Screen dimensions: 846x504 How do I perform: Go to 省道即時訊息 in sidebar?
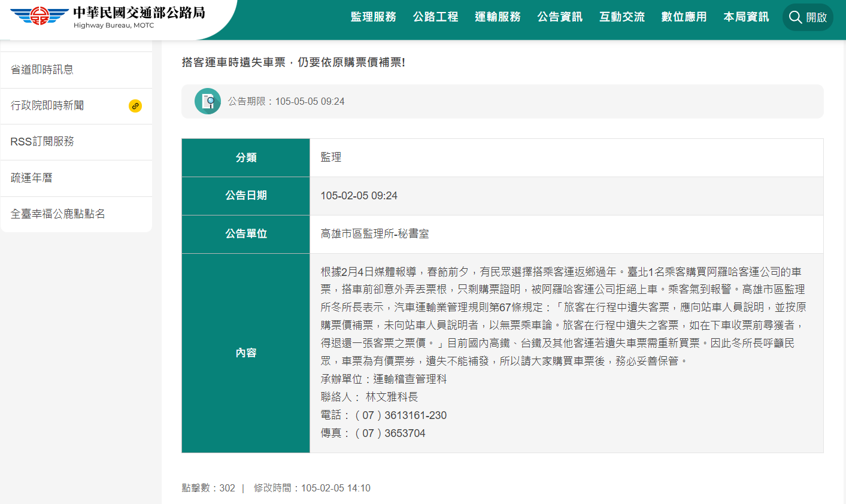tap(76, 70)
